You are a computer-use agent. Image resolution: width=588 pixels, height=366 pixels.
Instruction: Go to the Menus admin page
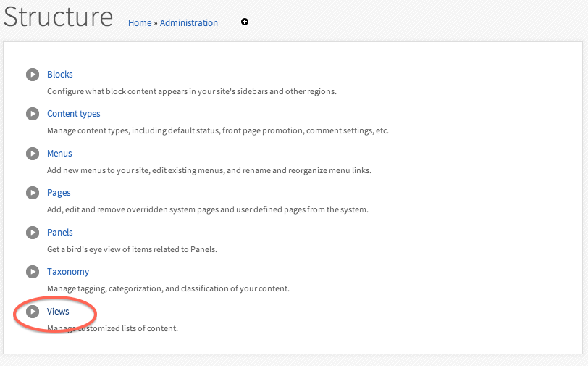(59, 154)
